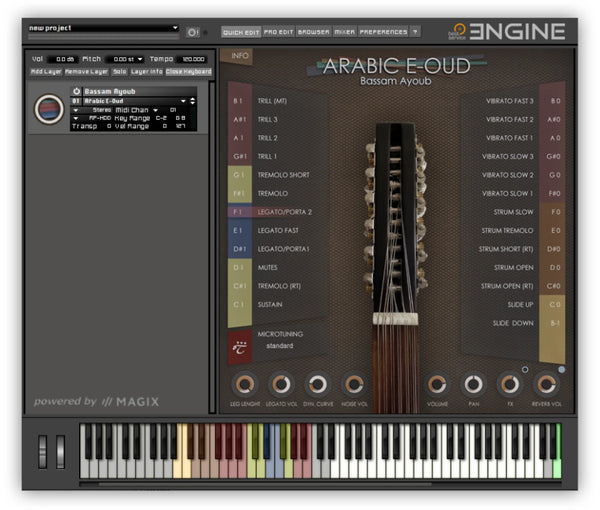The width and height of the screenshot is (600, 510).
Task: Open the Pitch value dropdown
Action: (140, 59)
